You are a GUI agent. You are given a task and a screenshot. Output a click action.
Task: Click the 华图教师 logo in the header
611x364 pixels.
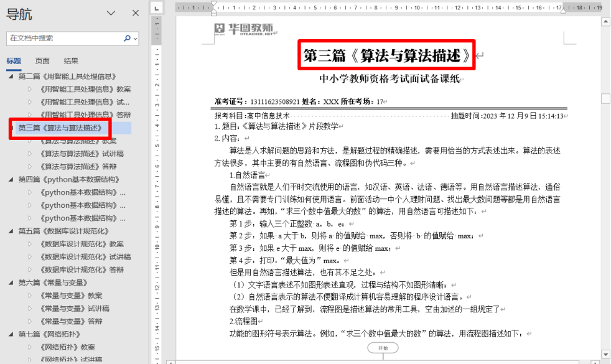tap(244, 29)
